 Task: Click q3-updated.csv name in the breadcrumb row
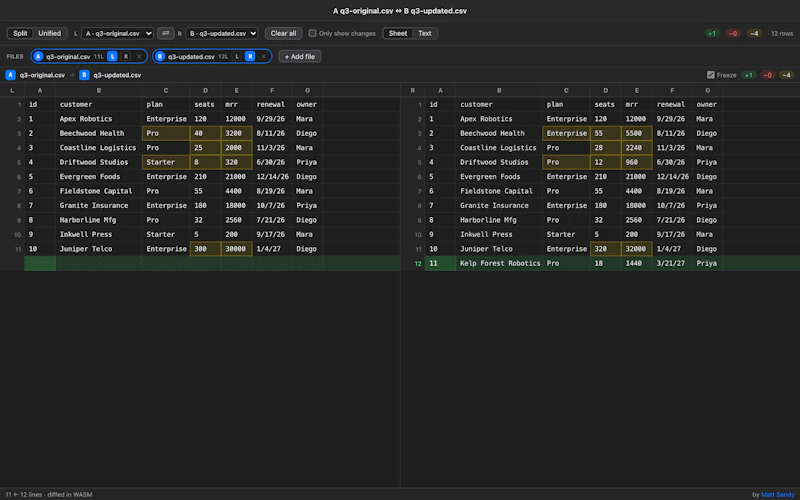coord(117,75)
